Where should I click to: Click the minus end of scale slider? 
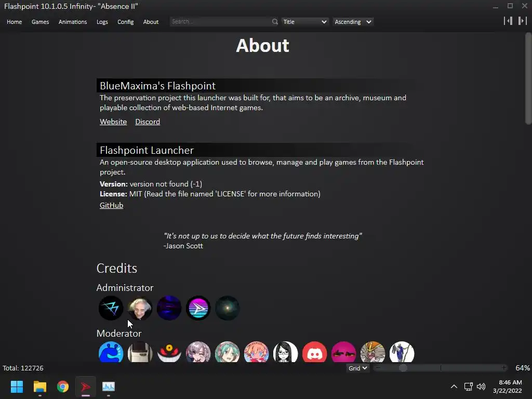point(378,368)
